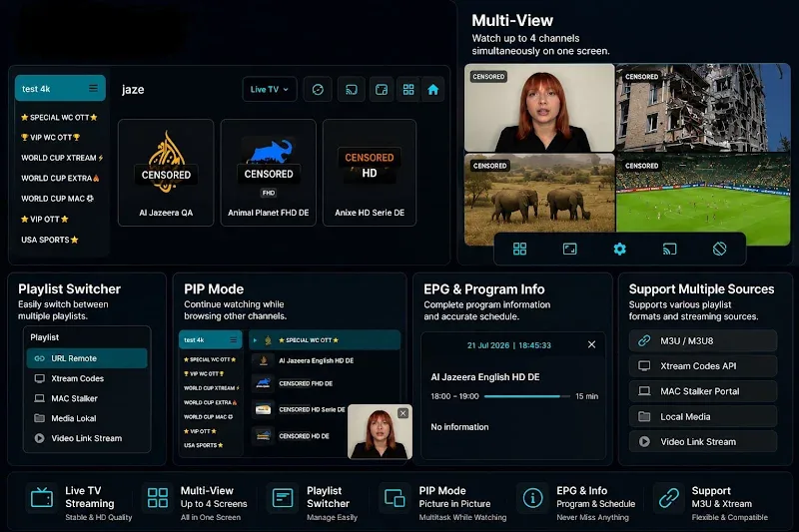Select USA SPORTS category in the main sidebar
Screen dimensions: 799x532
[x=49, y=240]
